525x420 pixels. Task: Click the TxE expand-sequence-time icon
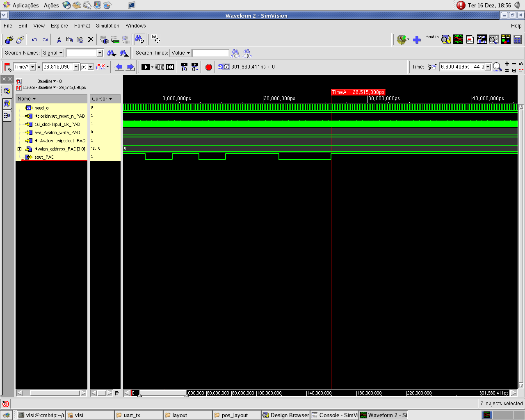pos(155,39)
